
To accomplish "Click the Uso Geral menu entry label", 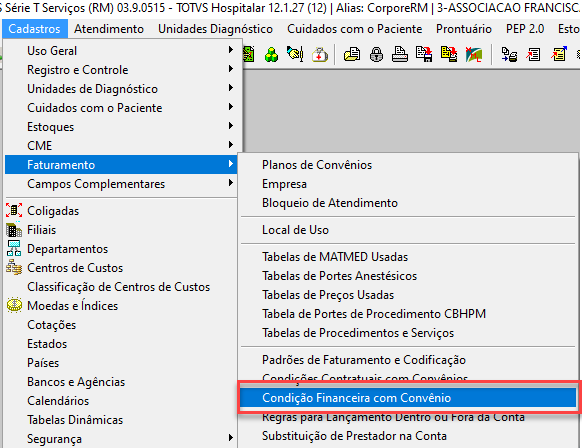I will click(52, 51).
